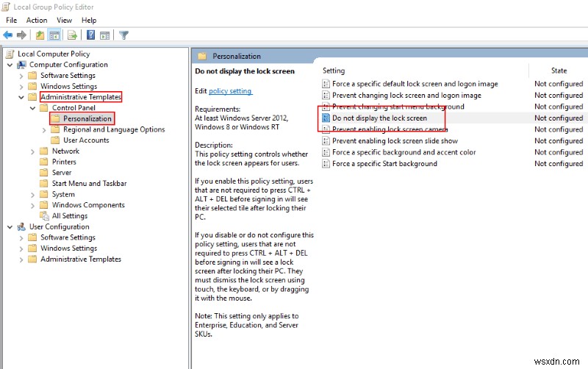The height and width of the screenshot is (369, 588).
Task: Select Prevent changing start menu background setting
Action: coord(398,107)
